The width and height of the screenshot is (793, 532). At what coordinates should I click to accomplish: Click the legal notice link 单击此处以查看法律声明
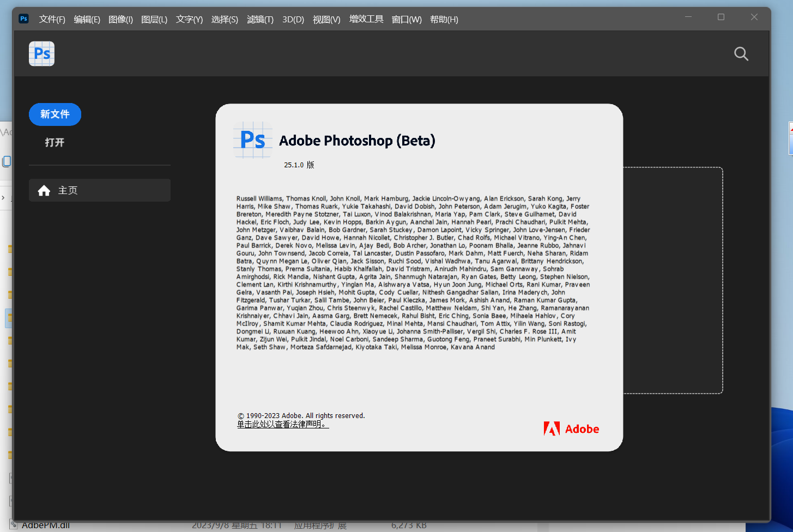pos(283,424)
